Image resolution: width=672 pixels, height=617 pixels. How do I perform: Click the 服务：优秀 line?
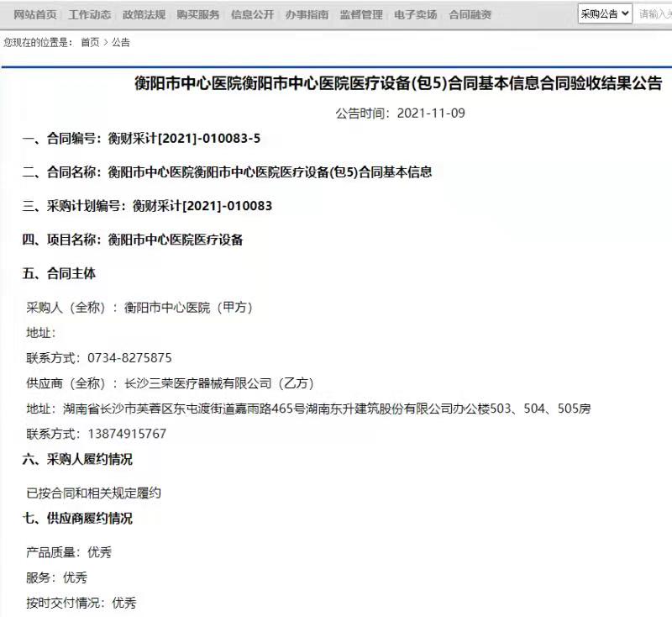(57, 577)
